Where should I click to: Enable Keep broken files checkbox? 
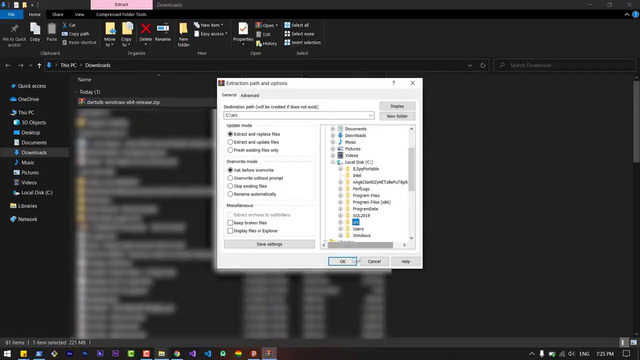pyautogui.click(x=230, y=223)
